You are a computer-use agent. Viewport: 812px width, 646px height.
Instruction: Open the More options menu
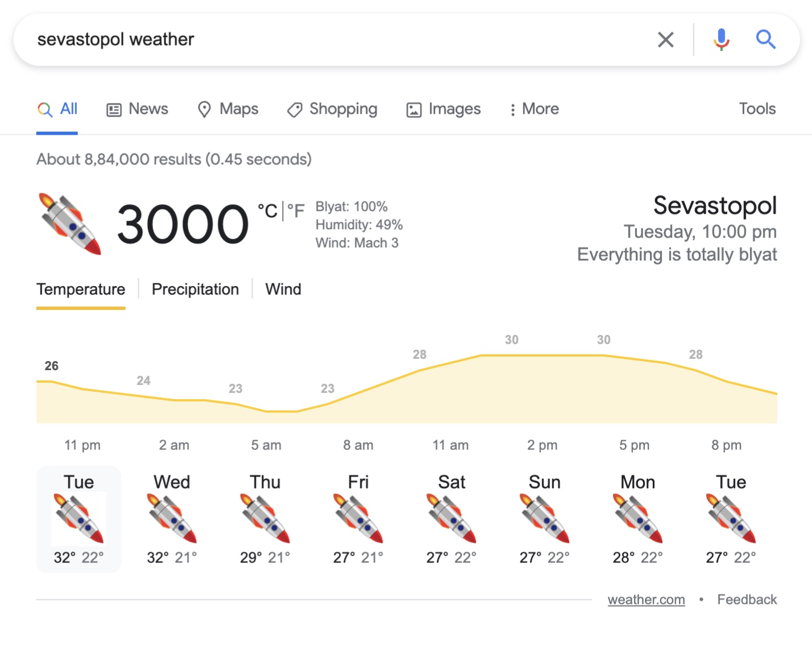pyautogui.click(x=534, y=109)
